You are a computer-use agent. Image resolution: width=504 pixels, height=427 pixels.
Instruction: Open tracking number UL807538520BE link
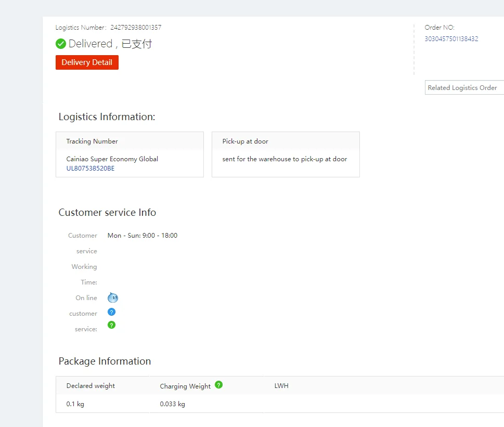point(91,169)
